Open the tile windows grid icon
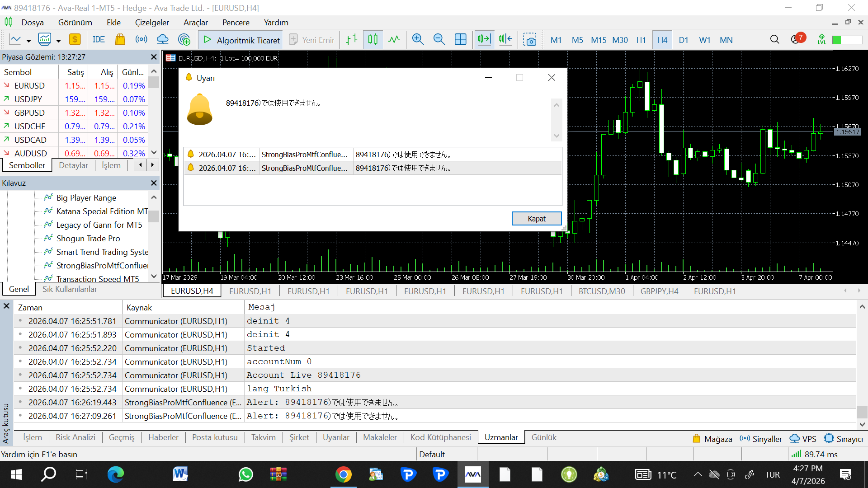The height and width of the screenshot is (488, 868). tap(460, 40)
